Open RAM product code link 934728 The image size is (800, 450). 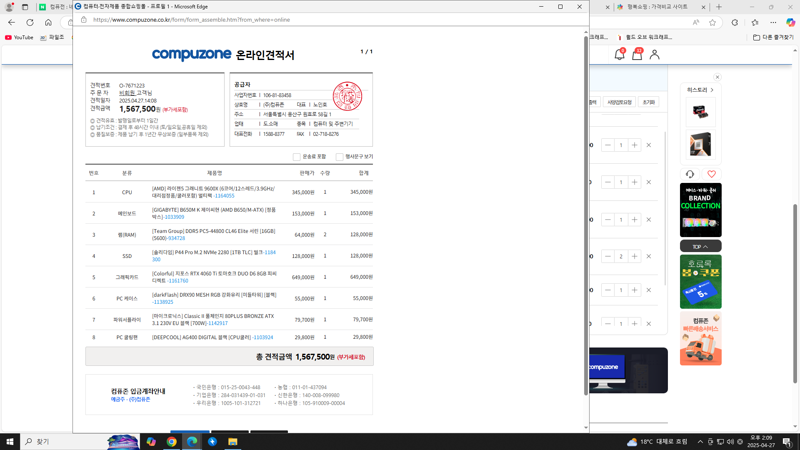(x=176, y=238)
